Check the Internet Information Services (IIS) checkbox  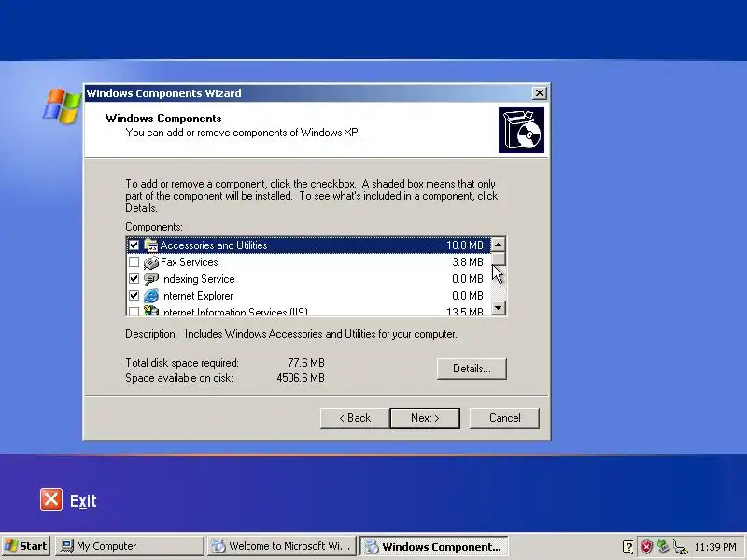click(x=134, y=312)
